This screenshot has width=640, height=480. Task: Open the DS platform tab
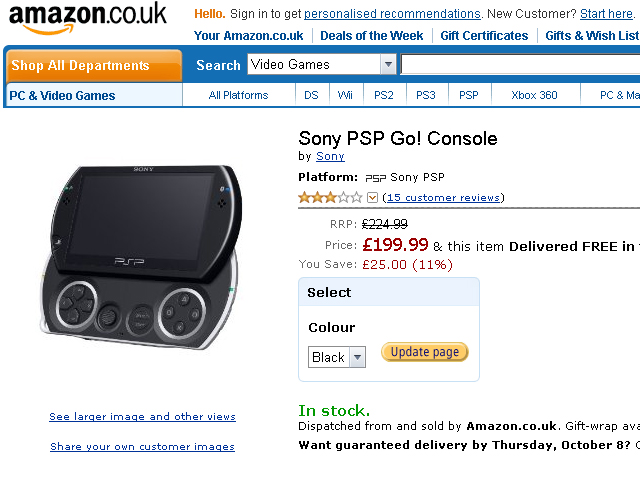click(x=311, y=96)
